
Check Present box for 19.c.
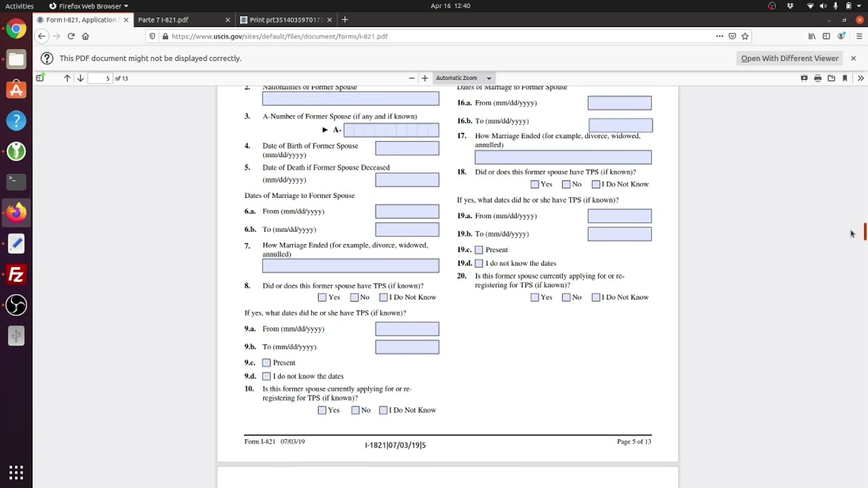tap(479, 249)
